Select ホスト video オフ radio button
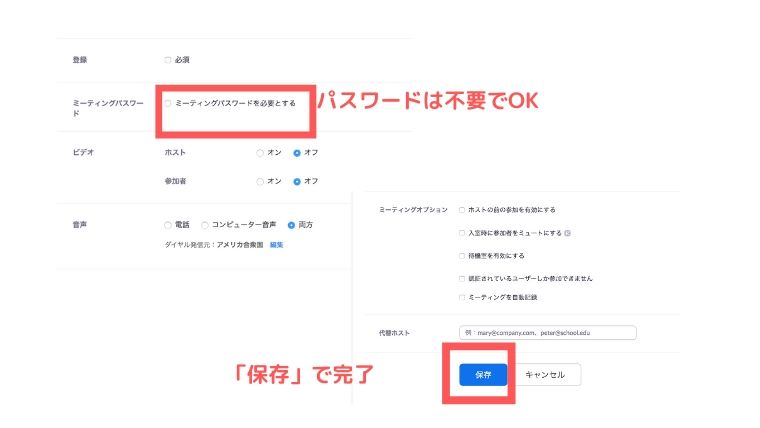Viewport: 760px width, 428px height. 297,153
